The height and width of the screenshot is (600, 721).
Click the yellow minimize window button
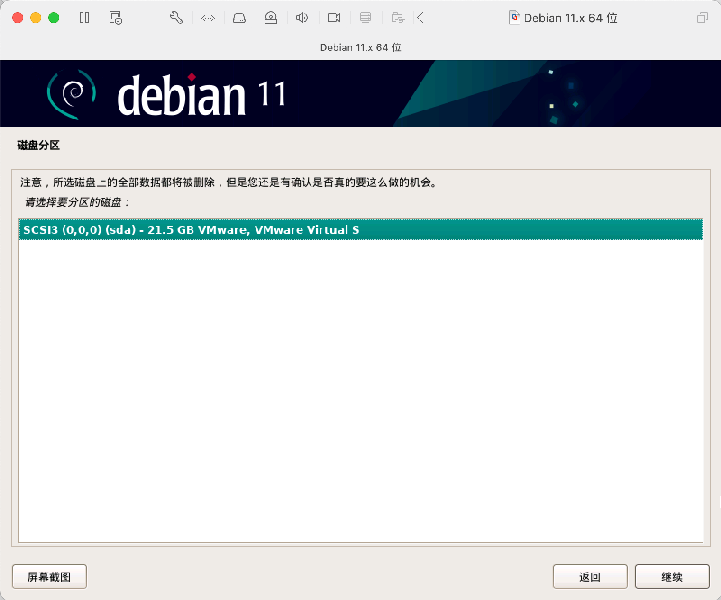click(35, 18)
